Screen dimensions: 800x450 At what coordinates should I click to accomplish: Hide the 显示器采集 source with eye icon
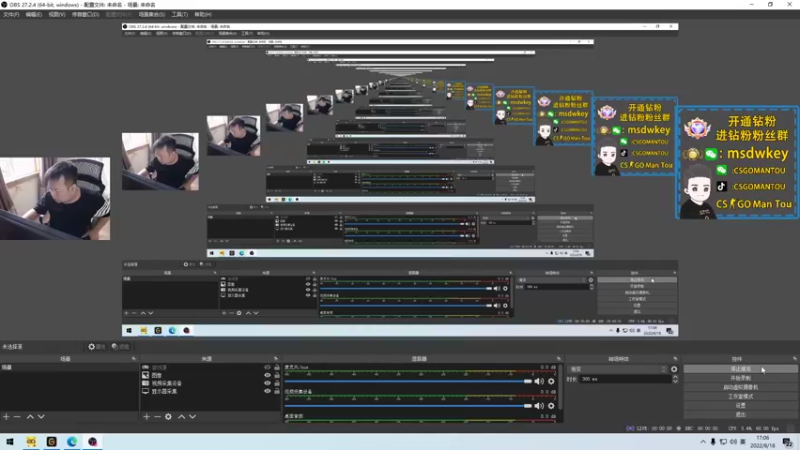coord(267,391)
